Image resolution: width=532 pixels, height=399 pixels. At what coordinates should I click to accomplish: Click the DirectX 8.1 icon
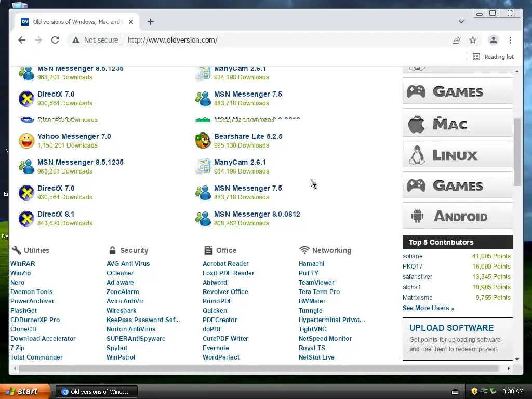[x=26, y=219]
